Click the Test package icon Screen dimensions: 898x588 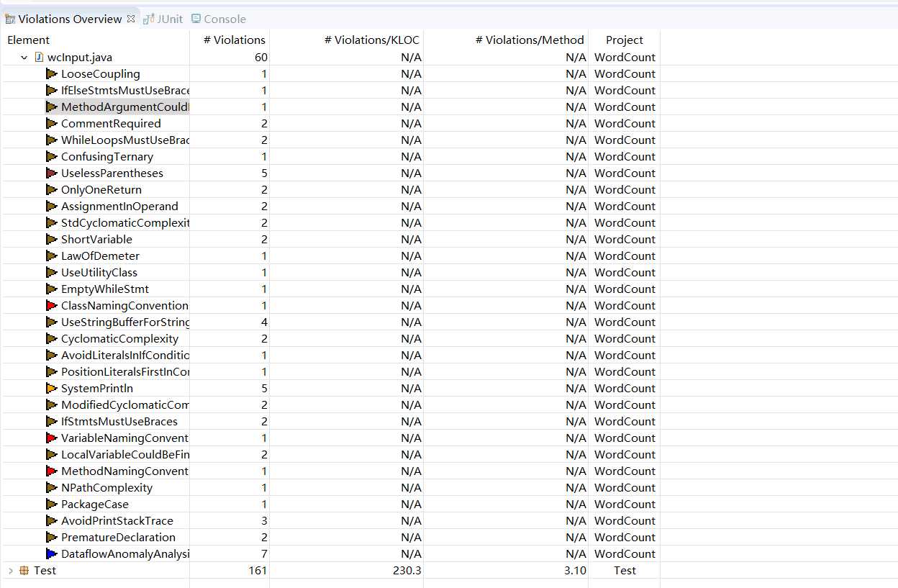point(24,571)
